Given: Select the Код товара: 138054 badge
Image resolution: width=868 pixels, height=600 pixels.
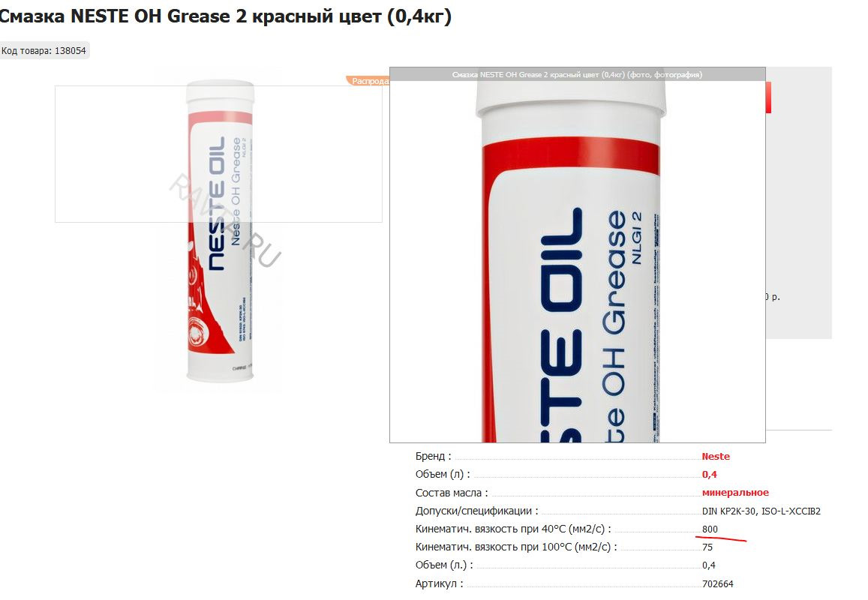Looking at the screenshot, I should [x=44, y=50].
